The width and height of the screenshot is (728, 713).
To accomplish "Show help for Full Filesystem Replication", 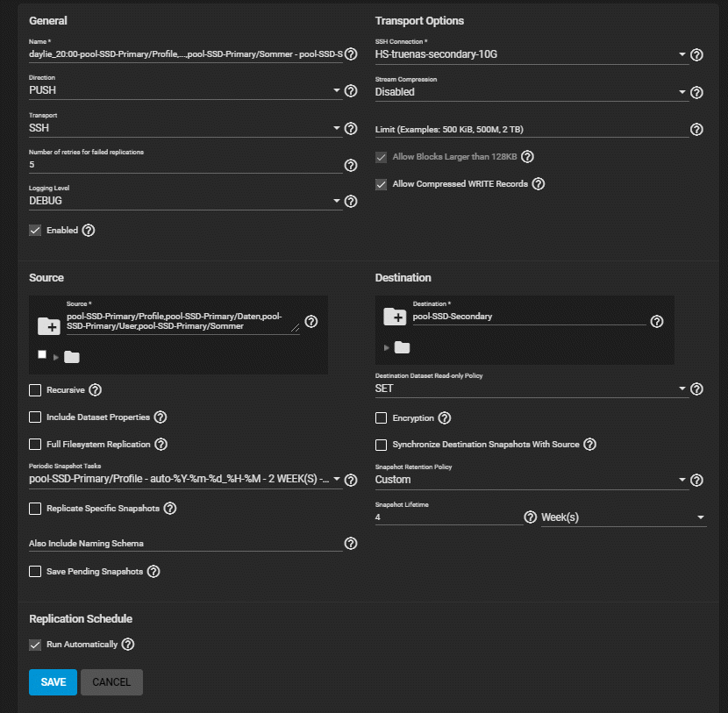I will click(161, 445).
